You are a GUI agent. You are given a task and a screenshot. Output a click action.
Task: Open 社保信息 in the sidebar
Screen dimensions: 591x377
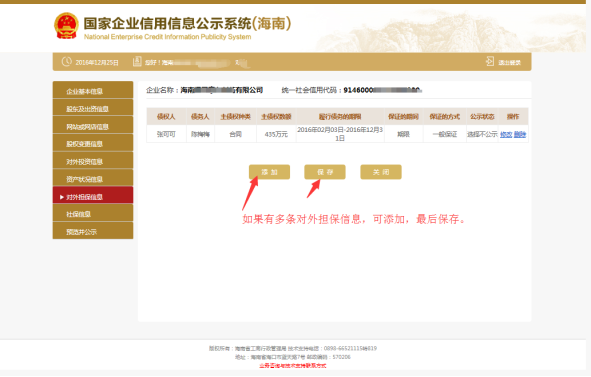coord(93,214)
